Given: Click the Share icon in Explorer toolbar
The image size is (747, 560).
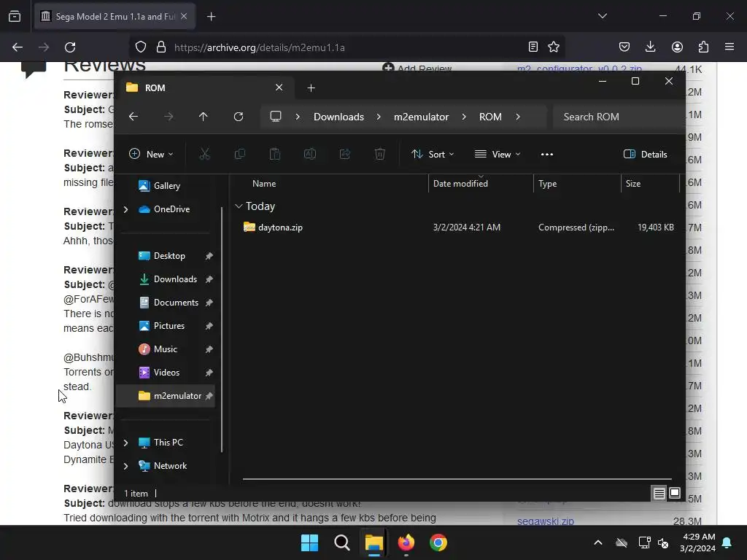Looking at the screenshot, I should [345, 154].
